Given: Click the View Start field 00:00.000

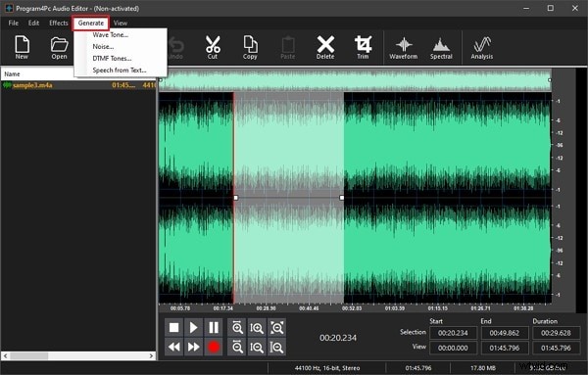Looking at the screenshot, I should point(453,348).
